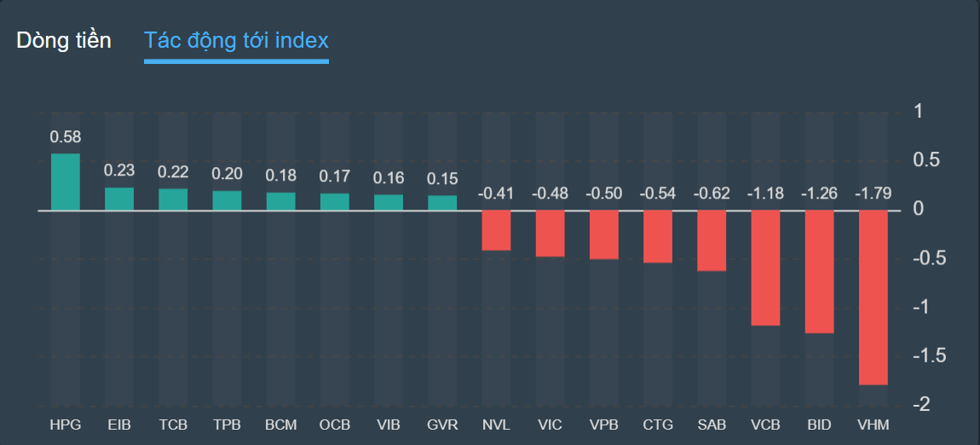The height and width of the screenshot is (445, 980).
Task: Click the GVR ticker label
Action: (442, 424)
